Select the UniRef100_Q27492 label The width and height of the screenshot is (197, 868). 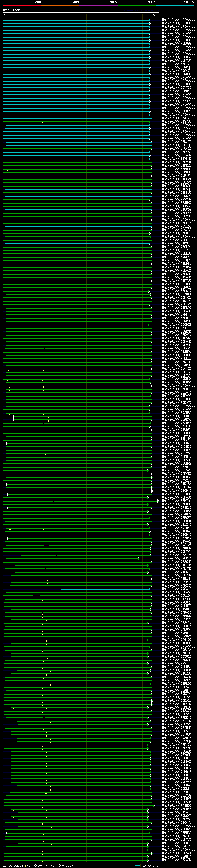(176, 155)
